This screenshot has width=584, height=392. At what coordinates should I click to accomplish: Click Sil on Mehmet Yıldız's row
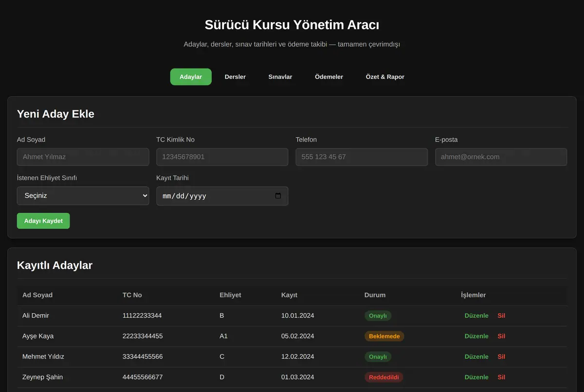click(501, 356)
